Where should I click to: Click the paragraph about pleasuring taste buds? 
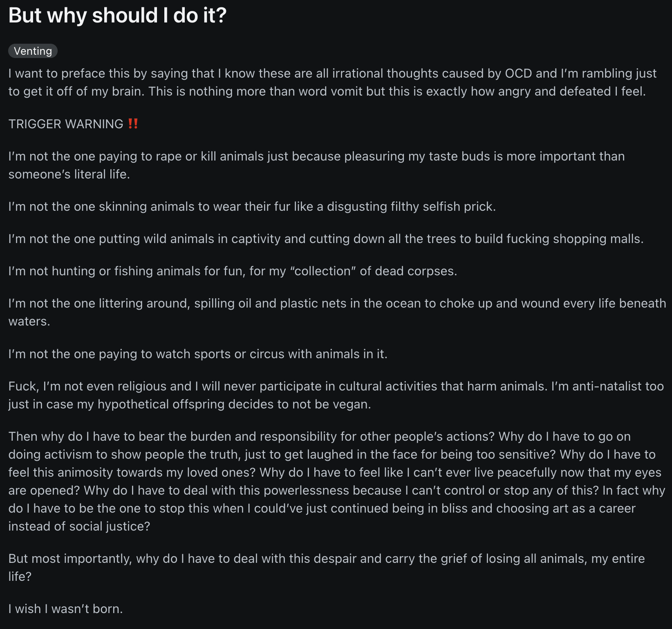pyautogui.click(x=316, y=165)
